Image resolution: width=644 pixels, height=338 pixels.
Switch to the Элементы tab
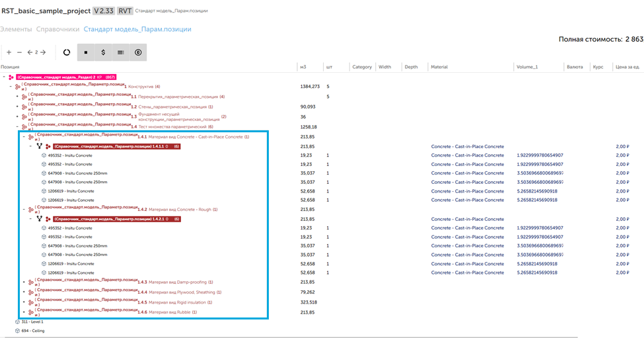[x=16, y=29]
